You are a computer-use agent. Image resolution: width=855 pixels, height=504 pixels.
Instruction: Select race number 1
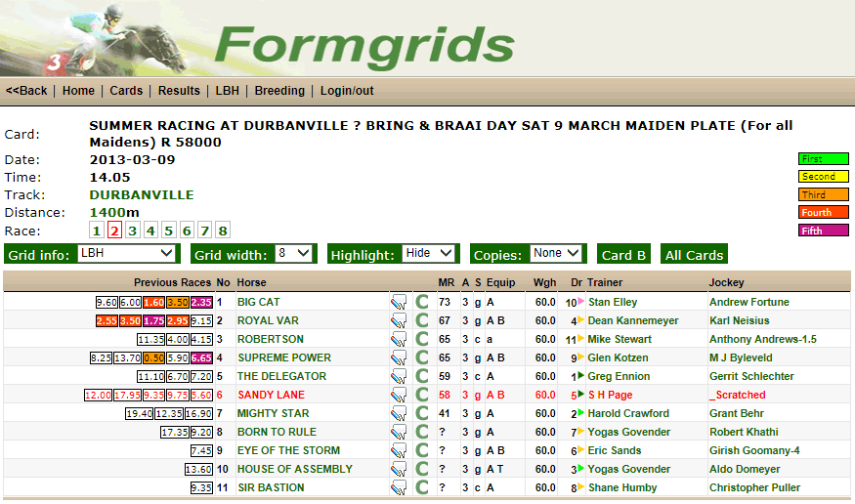pyautogui.click(x=97, y=231)
